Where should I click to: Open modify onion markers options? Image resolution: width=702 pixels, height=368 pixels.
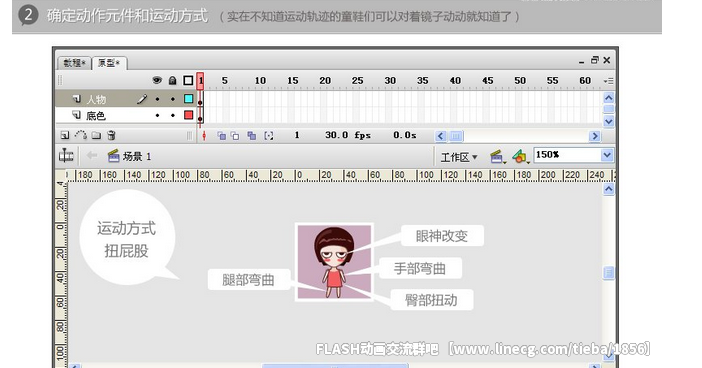tap(269, 136)
